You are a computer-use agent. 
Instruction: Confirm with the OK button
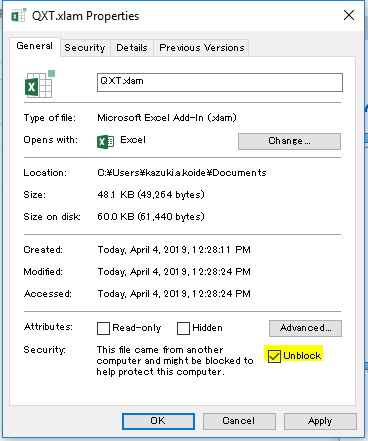pyautogui.click(x=158, y=421)
